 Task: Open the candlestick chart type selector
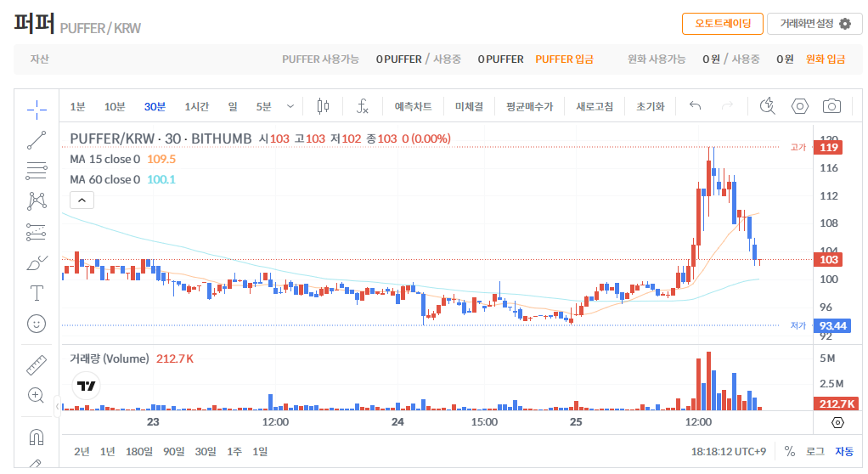pyautogui.click(x=324, y=106)
